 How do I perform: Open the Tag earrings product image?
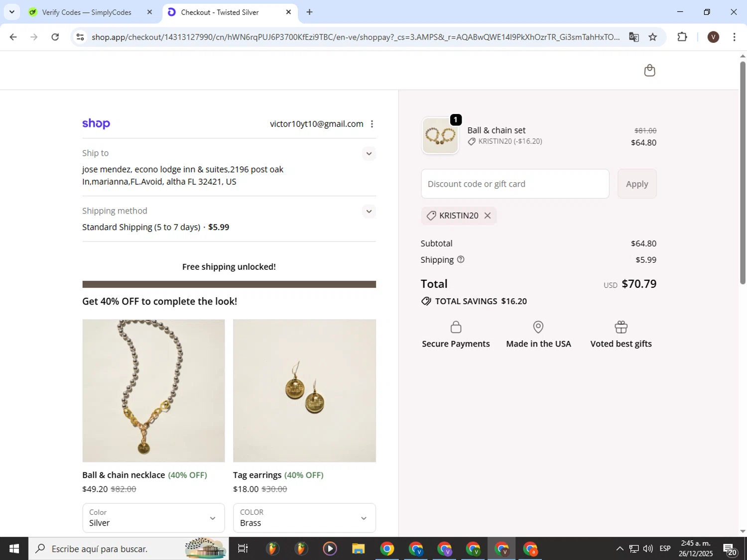click(x=304, y=391)
